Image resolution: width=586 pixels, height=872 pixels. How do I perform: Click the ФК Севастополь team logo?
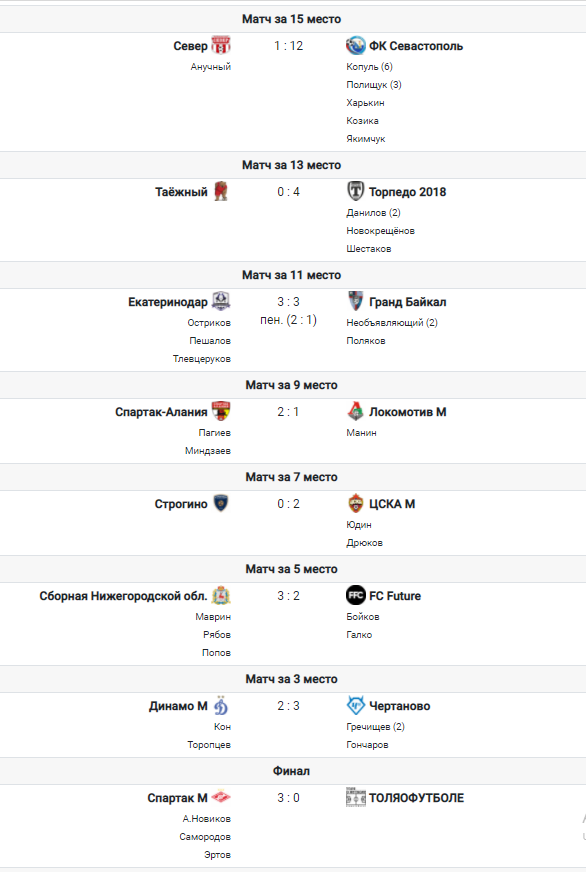pos(355,46)
